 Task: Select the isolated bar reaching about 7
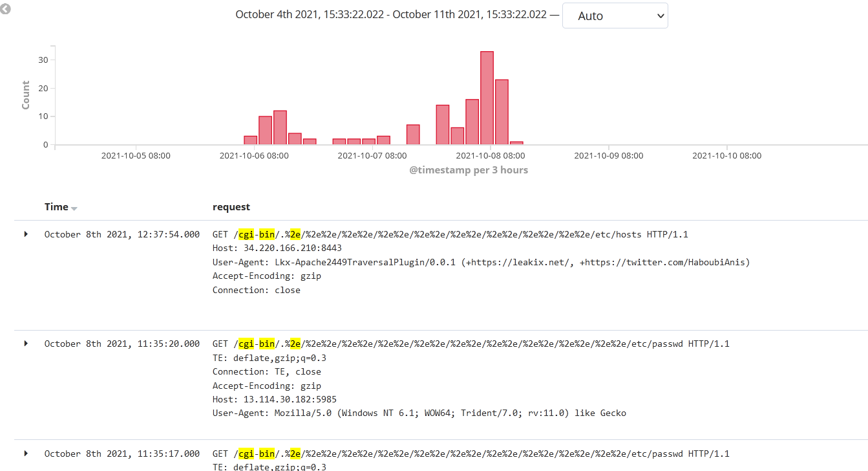(413, 135)
